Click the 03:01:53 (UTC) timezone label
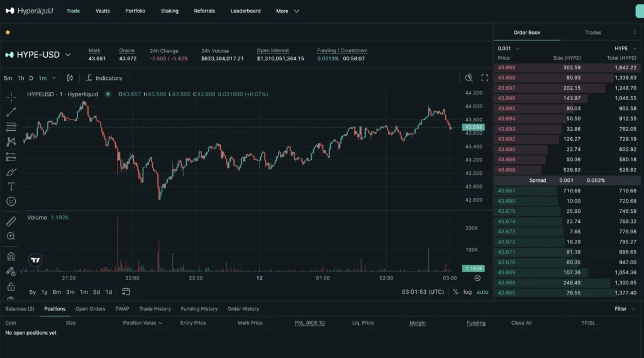This screenshot has height=358, width=644. coord(423,292)
